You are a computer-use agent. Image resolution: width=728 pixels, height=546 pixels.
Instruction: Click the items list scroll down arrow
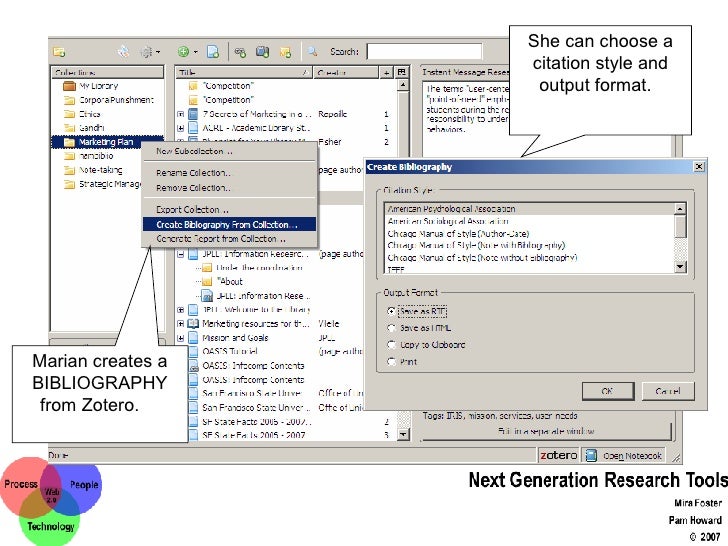click(403, 435)
